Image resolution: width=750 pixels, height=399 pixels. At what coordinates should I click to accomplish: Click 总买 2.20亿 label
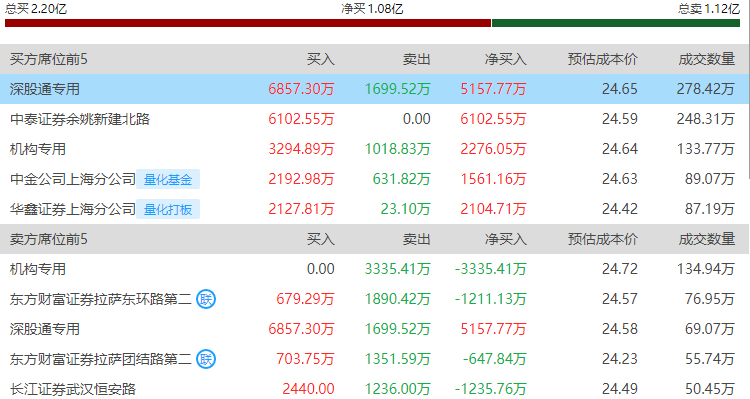pyautogui.click(x=36, y=8)
